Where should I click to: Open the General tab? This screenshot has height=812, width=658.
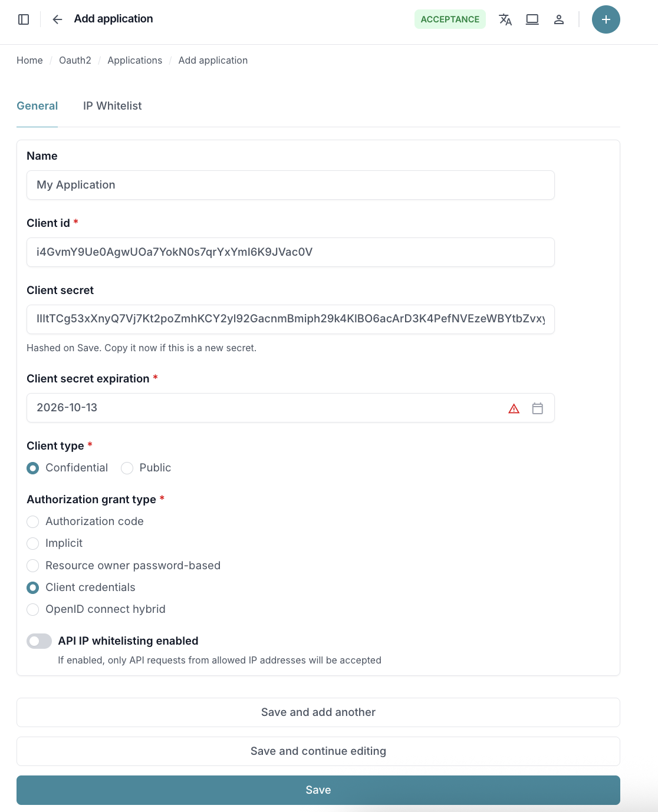click(37, 105)
